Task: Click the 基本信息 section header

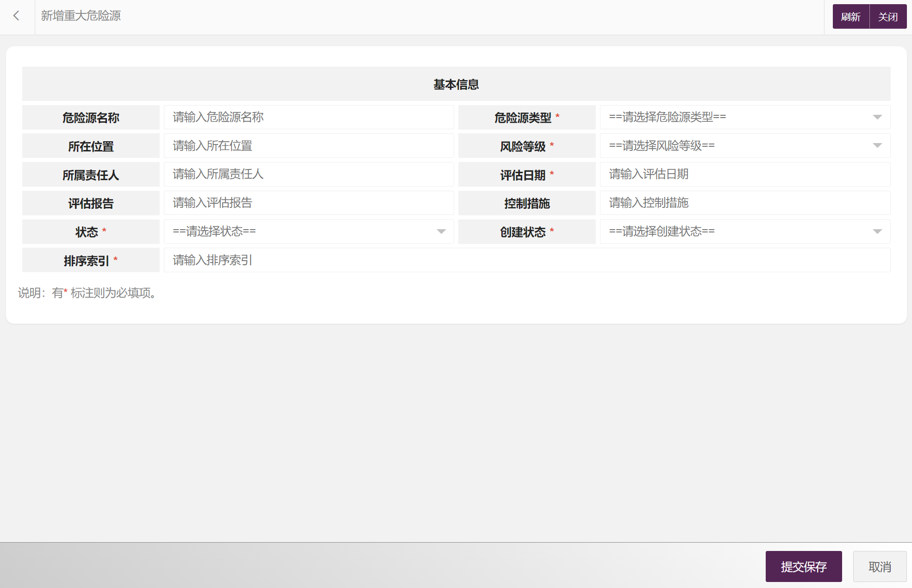Action: (456, 84)
